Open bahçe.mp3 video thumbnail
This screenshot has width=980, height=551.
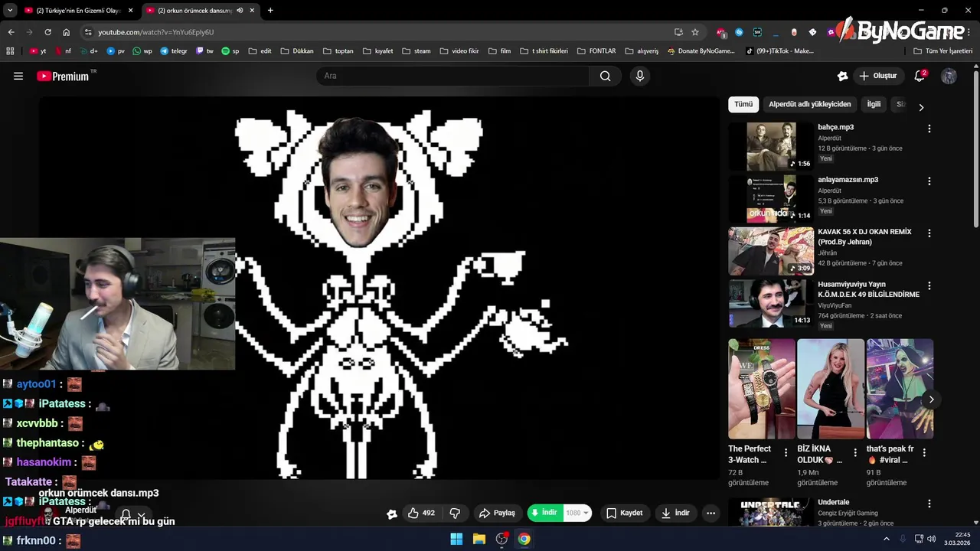pos(771,146)
